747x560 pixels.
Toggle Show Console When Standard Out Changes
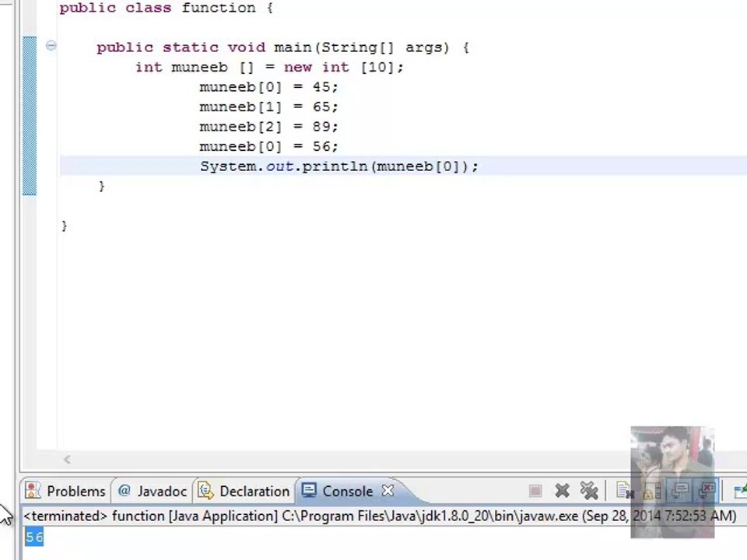[x=680, y=491]
